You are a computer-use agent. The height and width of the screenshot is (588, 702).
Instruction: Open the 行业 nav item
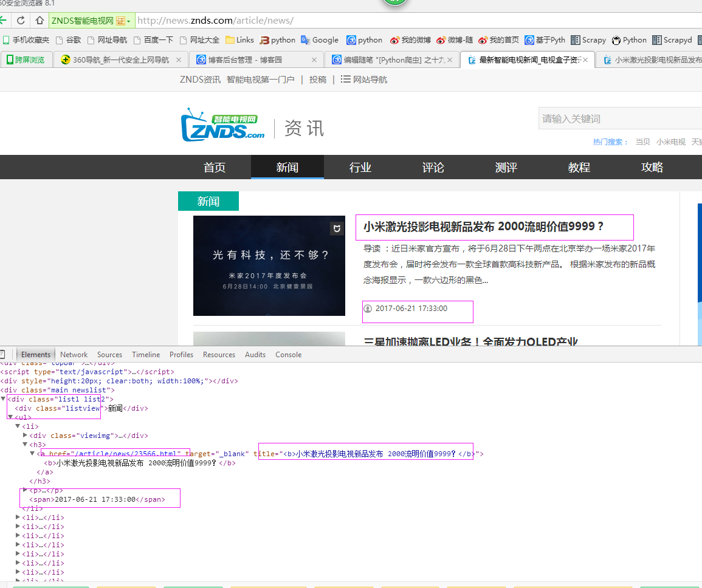click(360, 168)
